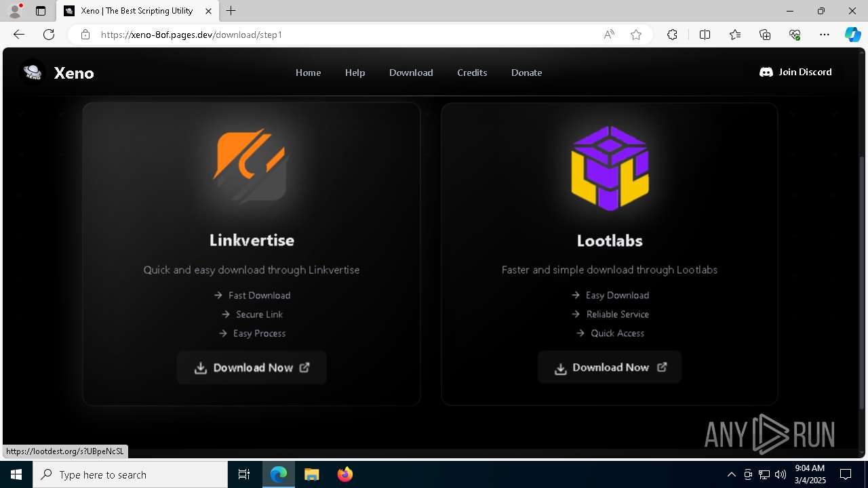Open the Windows Start menu
Viewport: 868px width, 488px height.
pos(16,474)
